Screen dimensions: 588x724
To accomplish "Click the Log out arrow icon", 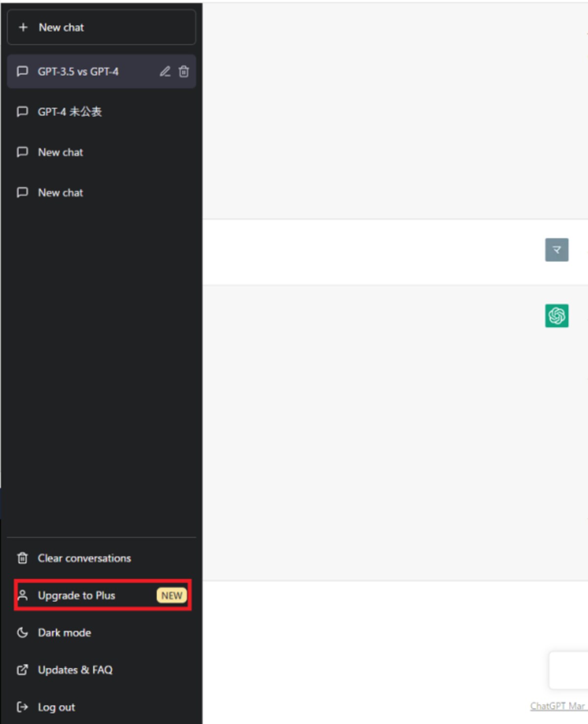I will 23,707.
